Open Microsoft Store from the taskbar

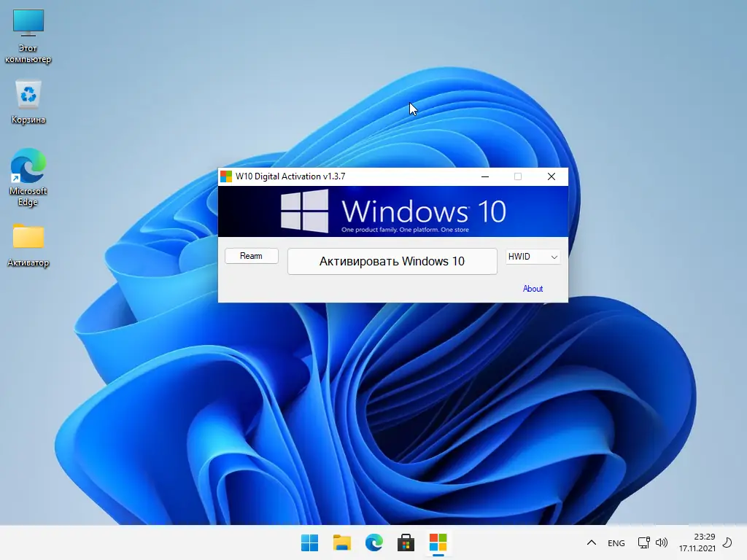click(x=406, y=542)
